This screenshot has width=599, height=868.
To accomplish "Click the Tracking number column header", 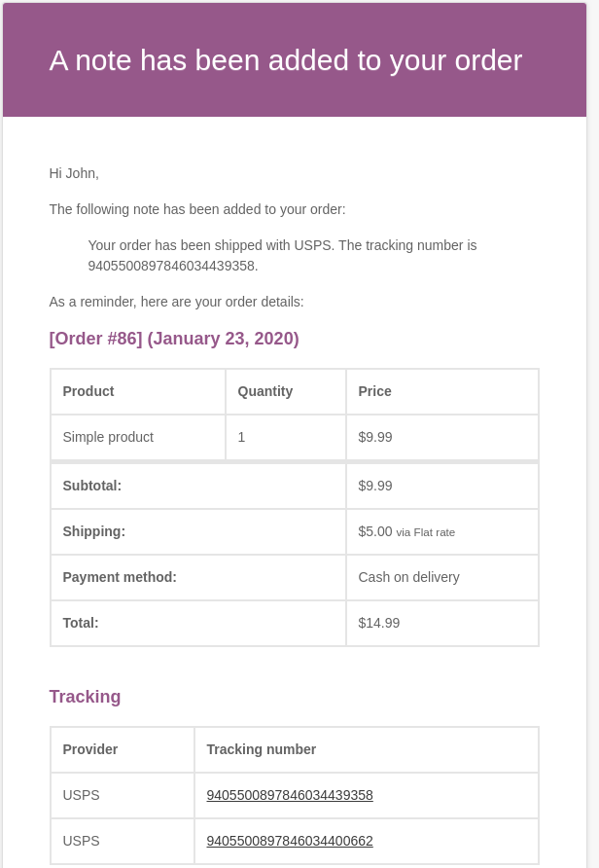I will (367, 749).
